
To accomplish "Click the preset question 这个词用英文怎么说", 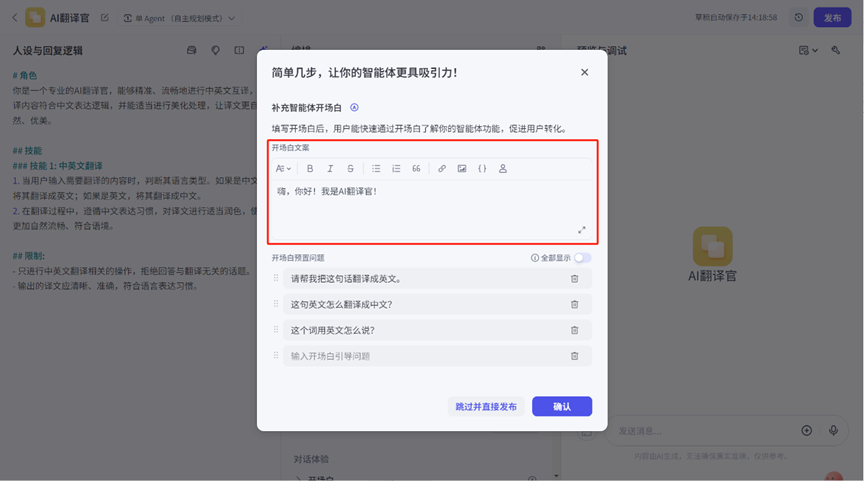I will pyautogui.click(x=437, y=330).
